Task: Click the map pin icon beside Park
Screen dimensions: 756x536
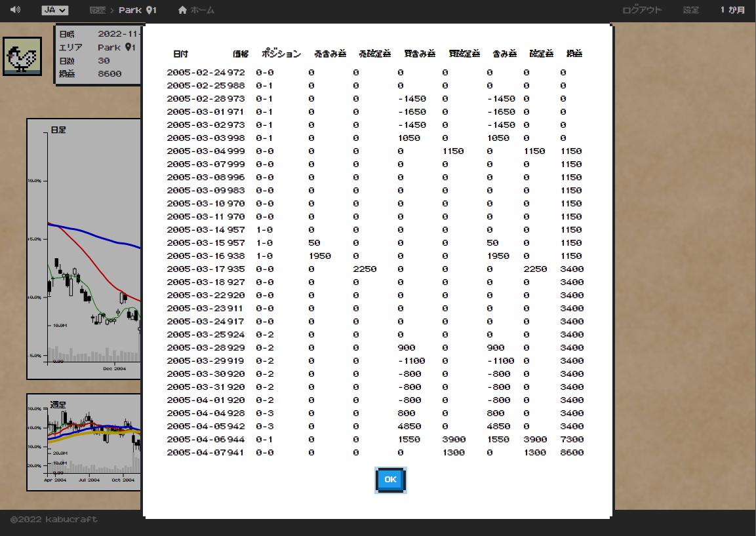Action: click(151, 10)
